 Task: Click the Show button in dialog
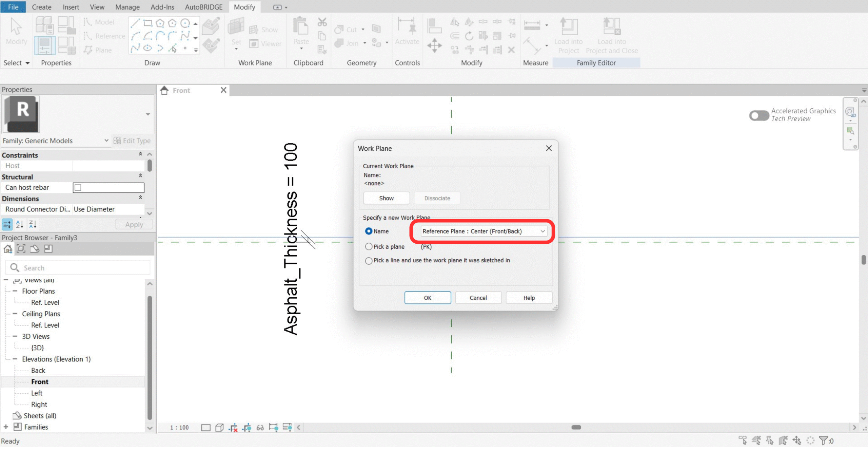click(386, 198)
